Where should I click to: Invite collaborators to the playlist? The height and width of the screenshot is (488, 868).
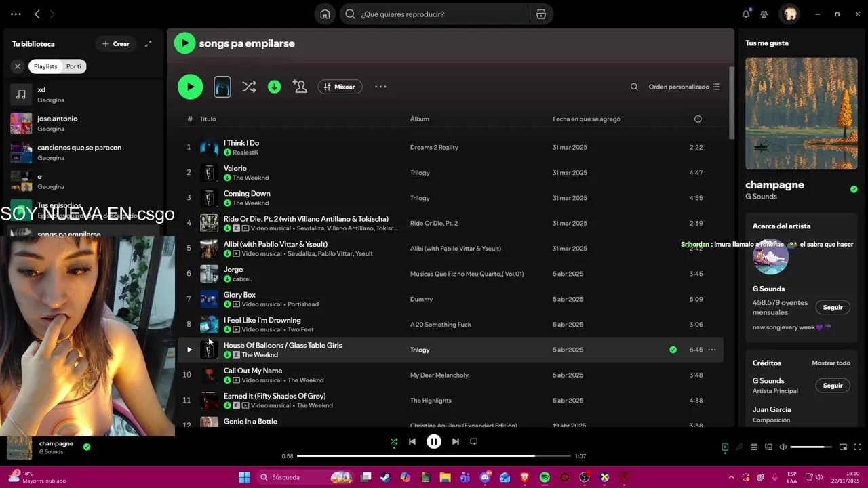click(300, 87)
